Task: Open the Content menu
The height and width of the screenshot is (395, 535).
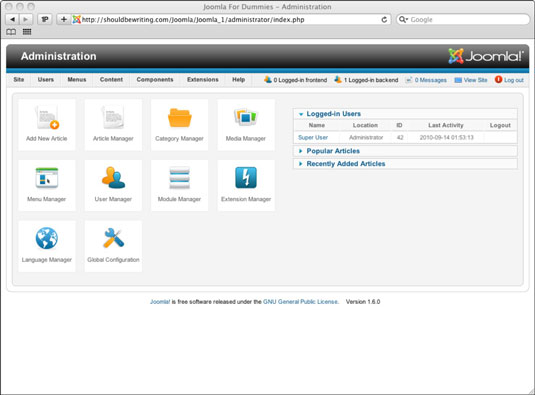Action: [111, 79]
